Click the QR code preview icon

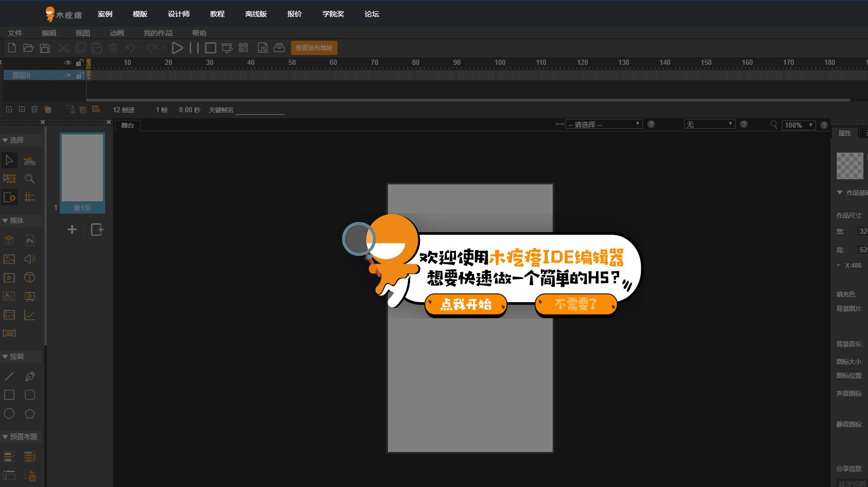[x=244, y=48]
